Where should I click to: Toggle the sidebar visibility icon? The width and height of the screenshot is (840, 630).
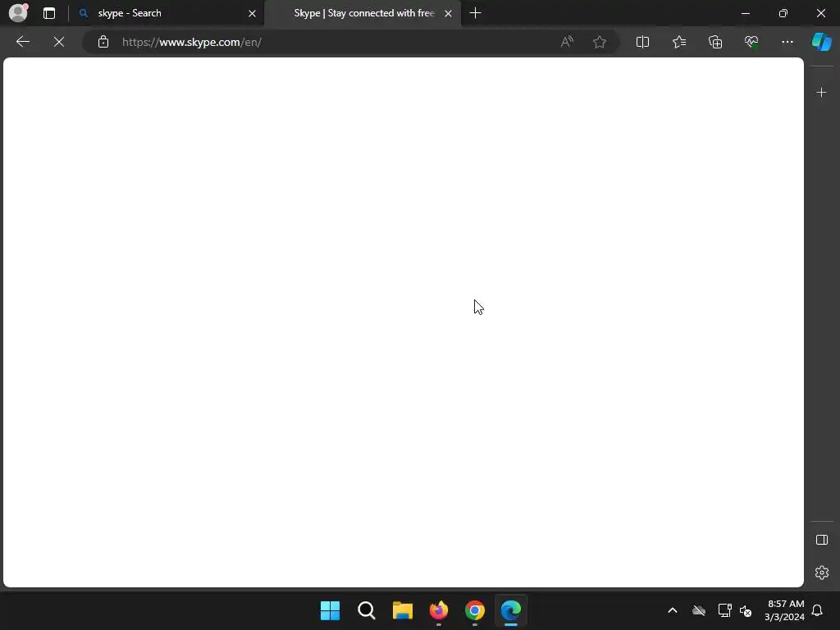coord(822,540)
